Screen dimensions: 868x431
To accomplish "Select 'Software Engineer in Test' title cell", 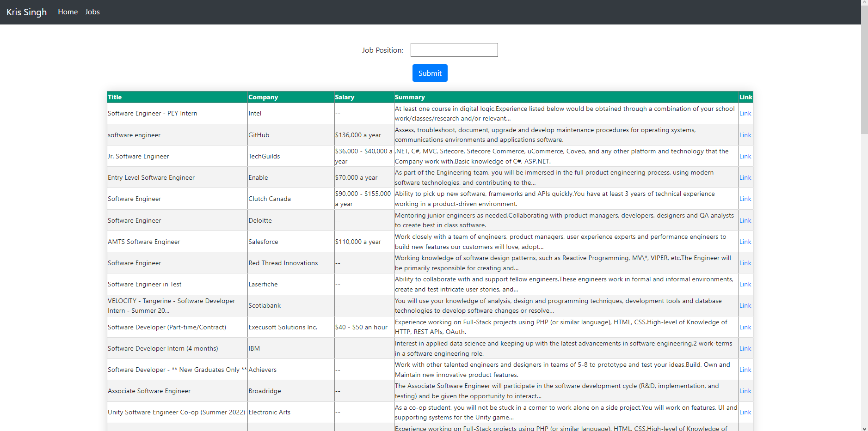I will (177, 284).
